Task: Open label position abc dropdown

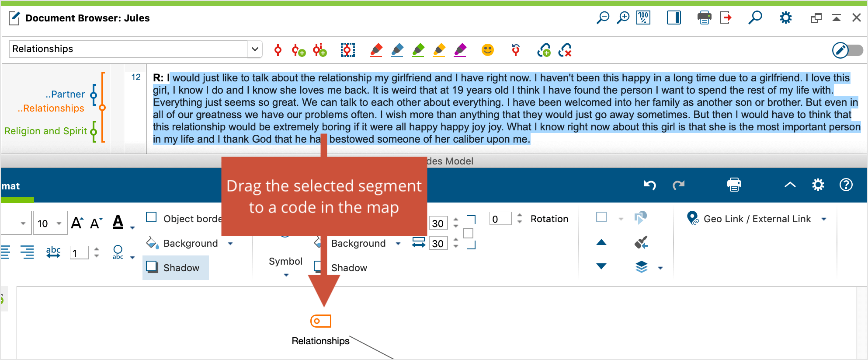Action: [132, 258]
